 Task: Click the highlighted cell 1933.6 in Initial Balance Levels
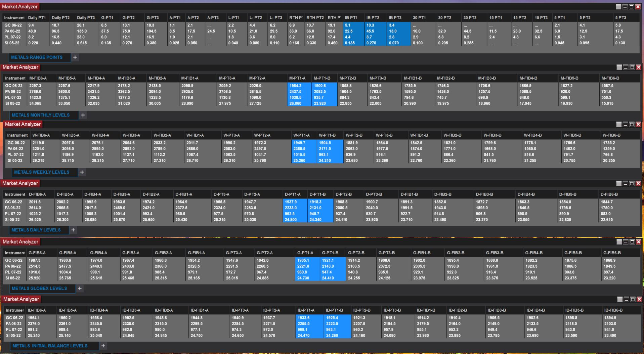click(x=310, y=318)
